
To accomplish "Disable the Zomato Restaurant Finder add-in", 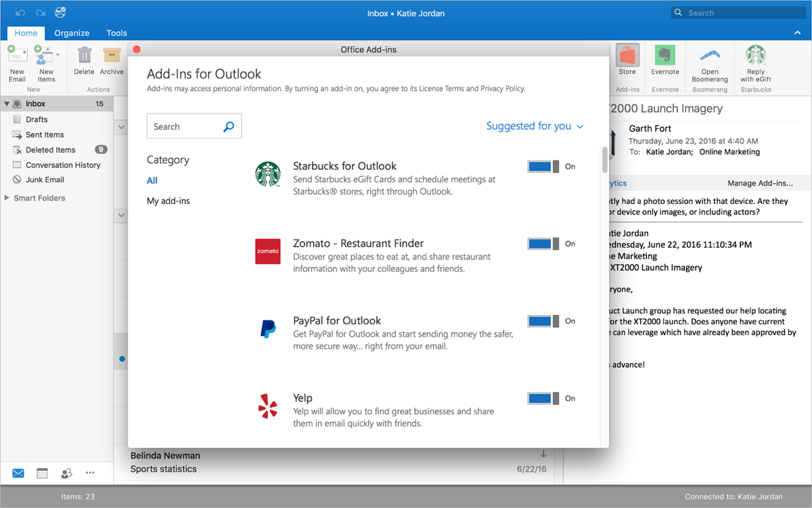I will tap(542, 243).
